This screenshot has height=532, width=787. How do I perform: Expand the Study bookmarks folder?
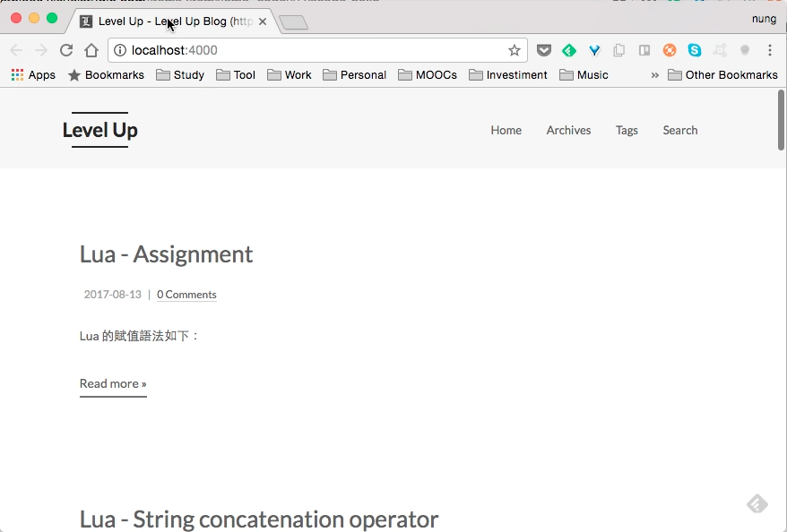pos(180,75)
